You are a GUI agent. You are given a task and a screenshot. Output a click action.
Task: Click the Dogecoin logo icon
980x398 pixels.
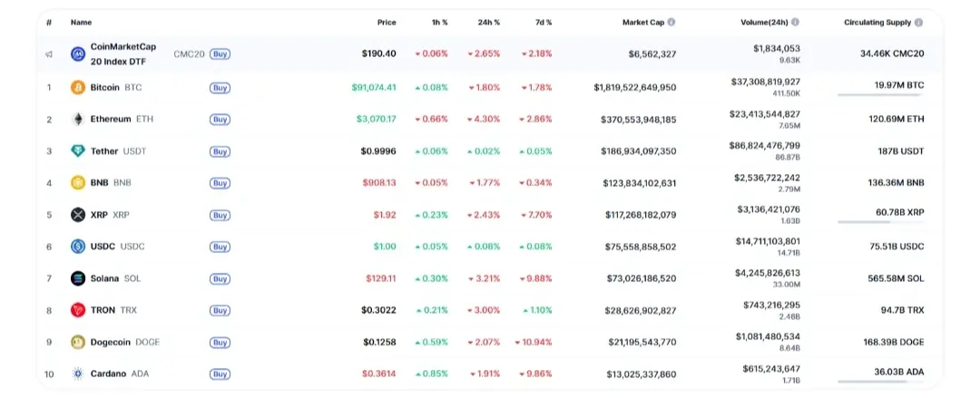(x=78, y=342)
